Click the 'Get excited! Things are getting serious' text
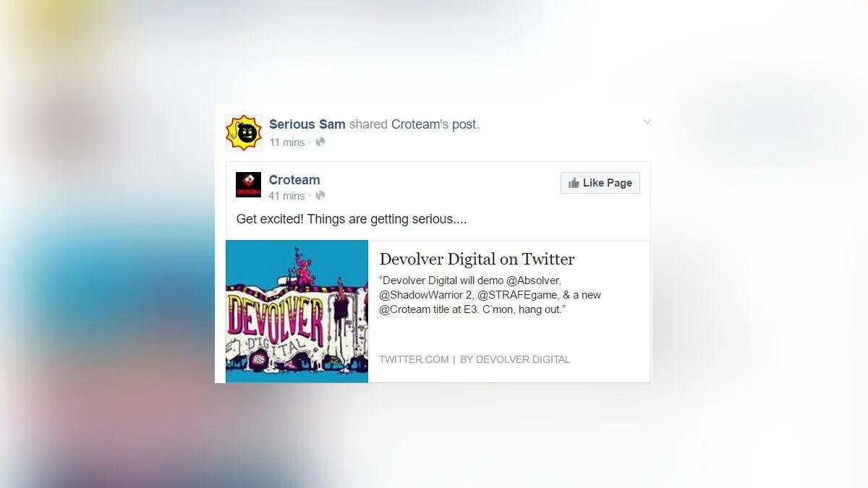The height and width of the screenshot is (488, 868). [352, 219]
